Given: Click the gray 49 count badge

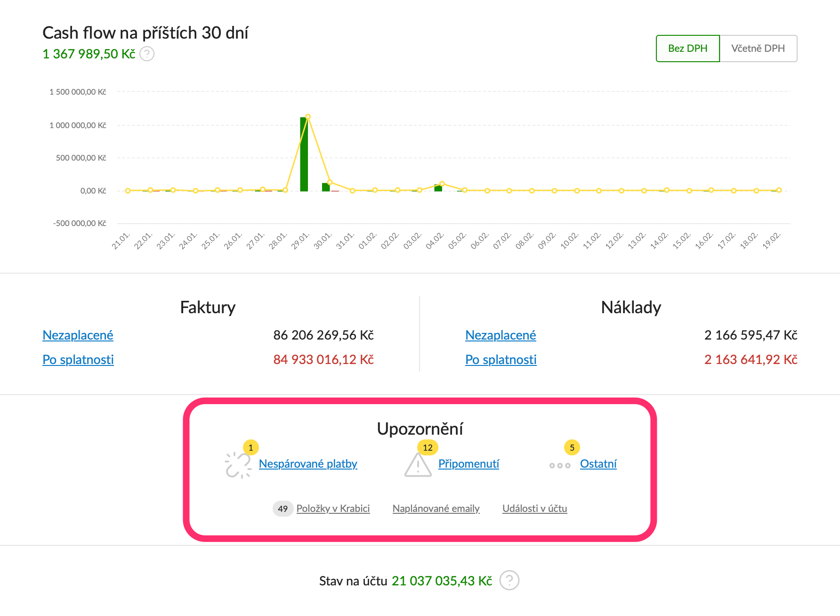Looking at the screenshot, I should coord(283,509).
